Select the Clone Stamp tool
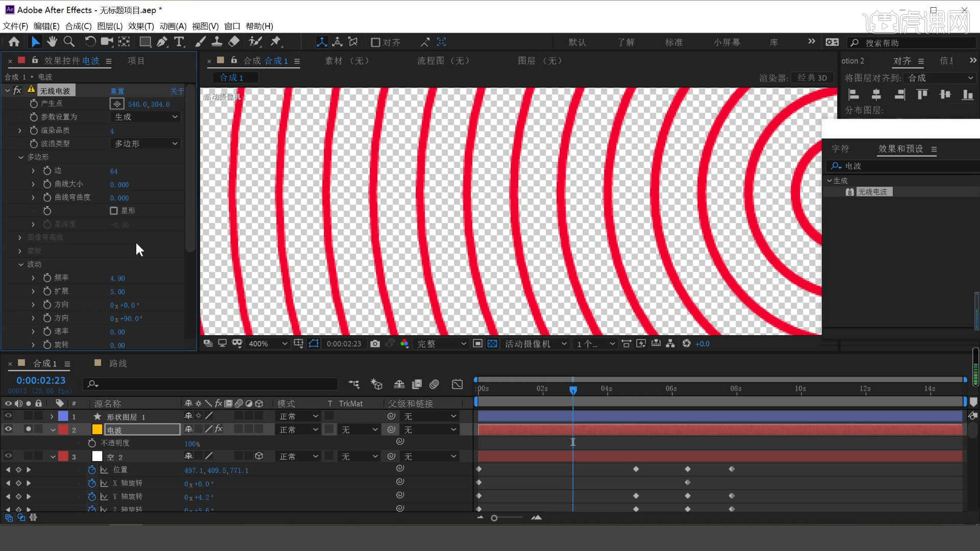Screen dimensions: 980x551 [x=217, y=42]
